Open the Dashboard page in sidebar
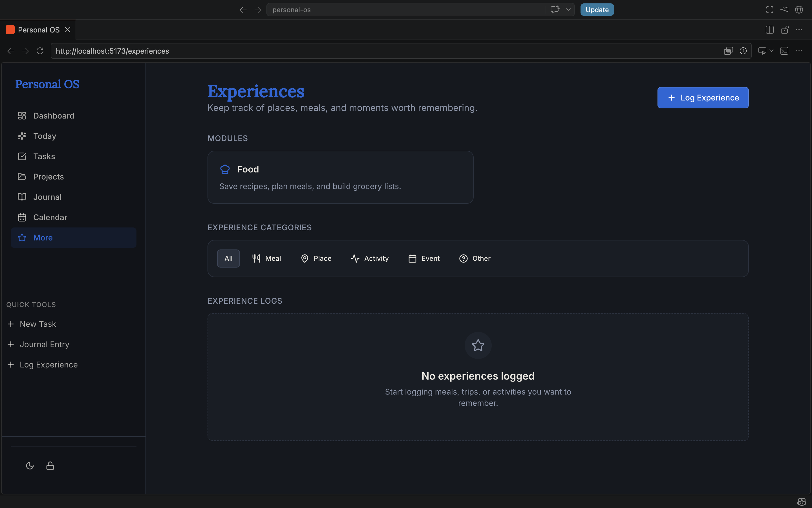 [x=74, y=116]
